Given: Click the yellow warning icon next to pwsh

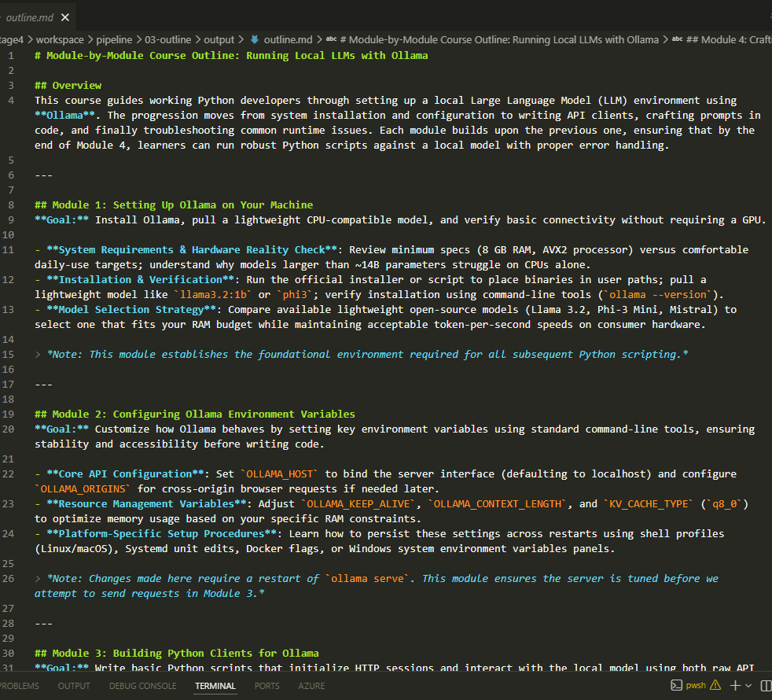Looking at the screenshot, I should coord(715,685).
